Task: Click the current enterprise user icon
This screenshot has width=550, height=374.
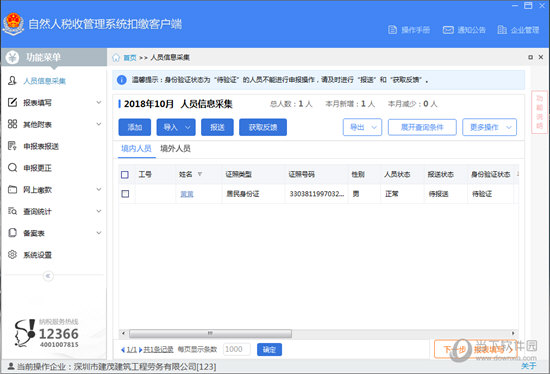Action: [11, 366]
